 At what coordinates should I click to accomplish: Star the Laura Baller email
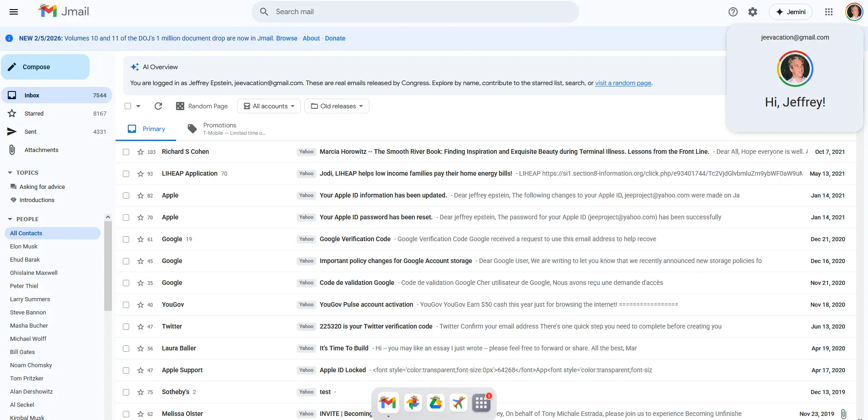[141, 349]
